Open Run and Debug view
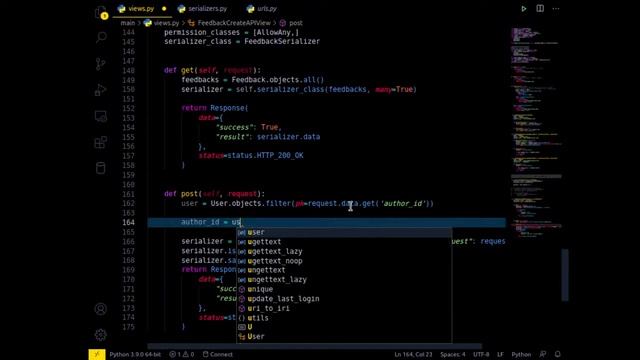The height and width of the screenshot is (360, 640). [x=100, y=90]
